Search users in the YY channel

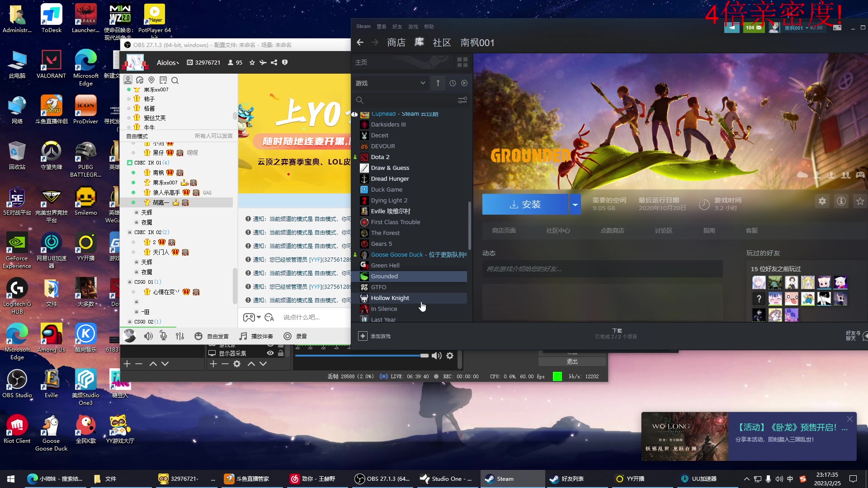coord(175,80)
